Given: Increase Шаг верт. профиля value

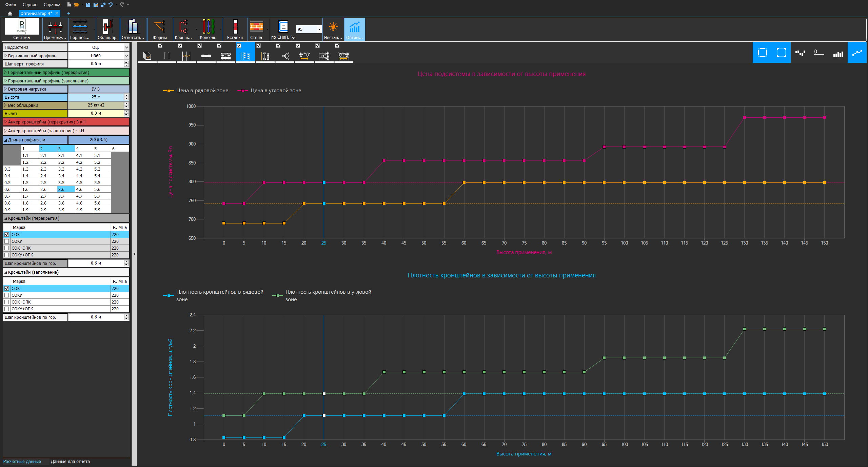Looking at the screenshot, I should pyautogui.click(x=126, y=62).
